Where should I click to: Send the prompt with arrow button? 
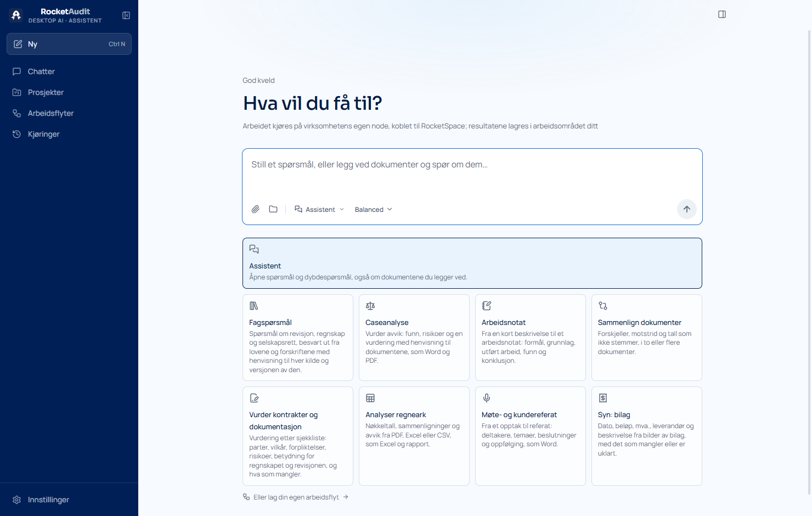point(687,209)
